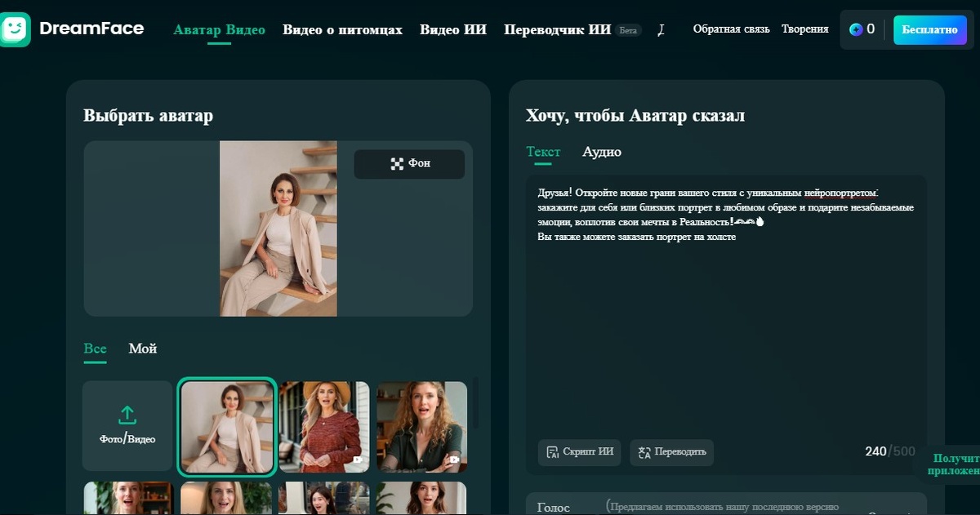Image resolution: width=980 pixels, height=515 pixels.
Task: Select the woman in hat thumbnail
Action: [324, 427]
